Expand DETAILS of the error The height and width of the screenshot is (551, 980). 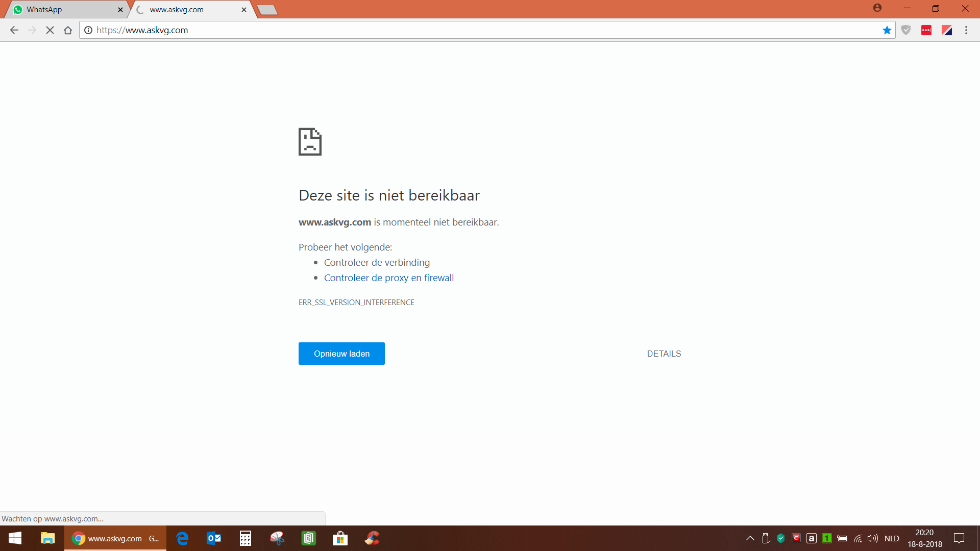pos(664,354)
